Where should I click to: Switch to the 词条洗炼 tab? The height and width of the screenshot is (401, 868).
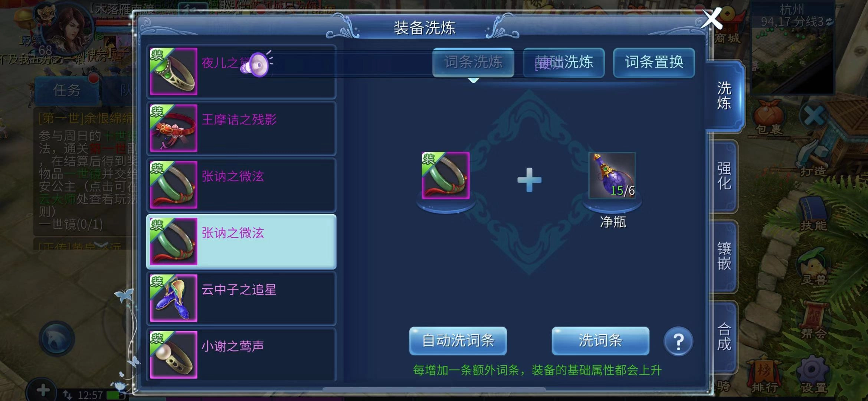[473, 62]
